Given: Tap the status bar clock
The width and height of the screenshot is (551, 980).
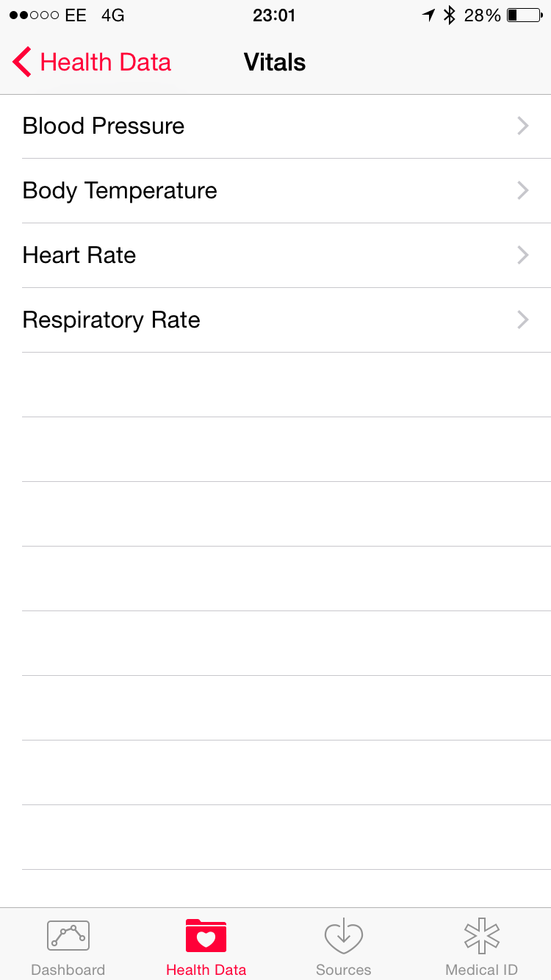Looking at the screenshot, I should coord(274,15).
